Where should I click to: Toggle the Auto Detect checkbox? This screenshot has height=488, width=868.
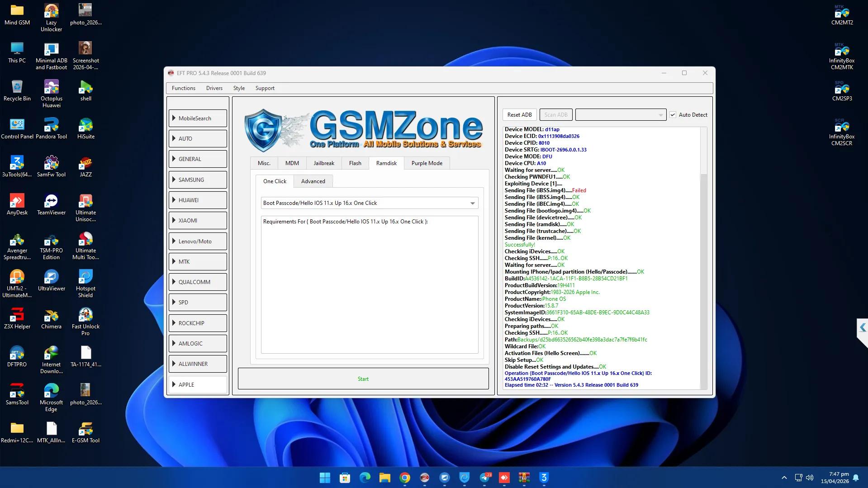coord(673,115)
